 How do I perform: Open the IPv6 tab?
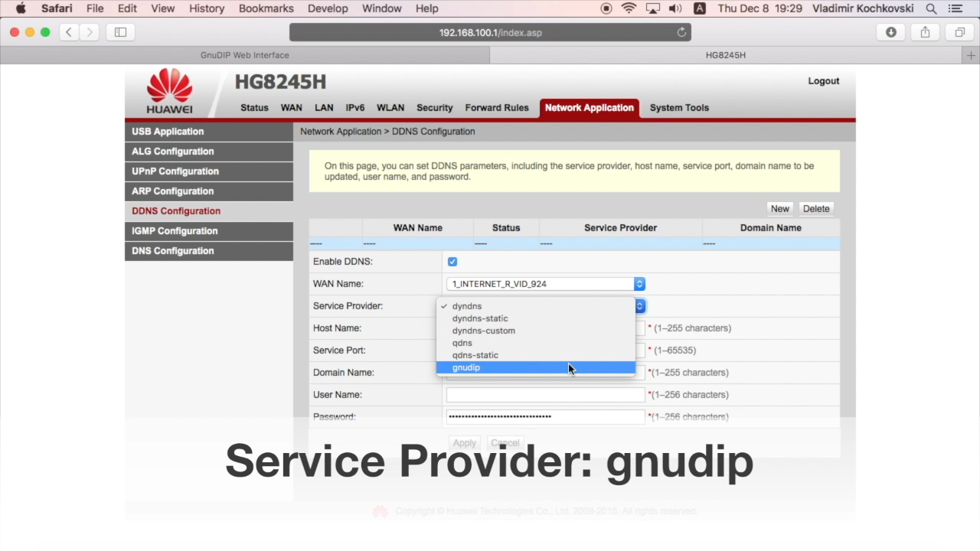355,108
